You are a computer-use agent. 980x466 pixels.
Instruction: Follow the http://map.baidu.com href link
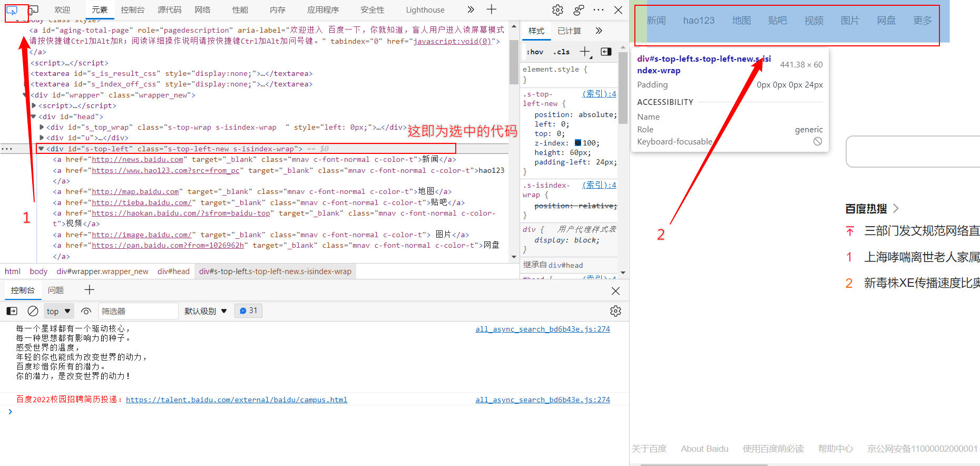135,192
